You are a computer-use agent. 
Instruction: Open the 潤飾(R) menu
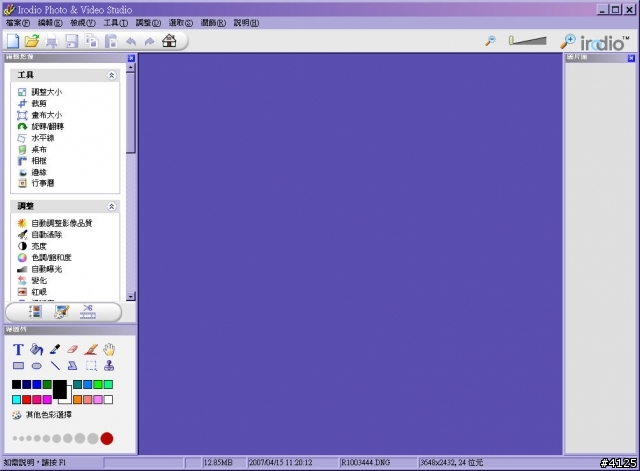(x=213, y=23)
